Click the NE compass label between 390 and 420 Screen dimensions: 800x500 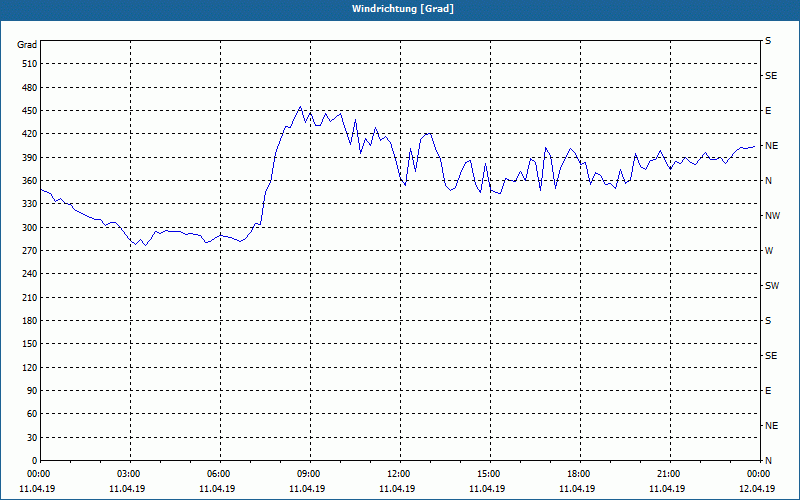coord(771,146)
